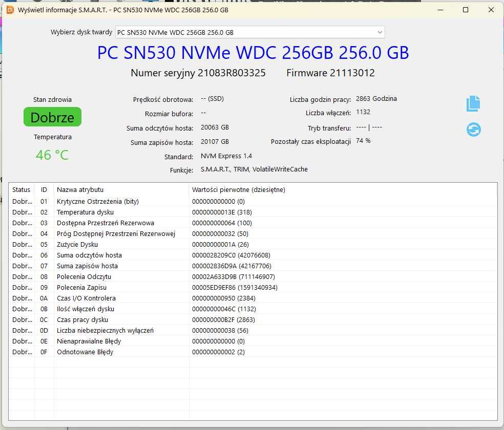Screen dimensions: 504x430
Task: Minimize the S.M.A.R.T. information window
Action: 440,10
